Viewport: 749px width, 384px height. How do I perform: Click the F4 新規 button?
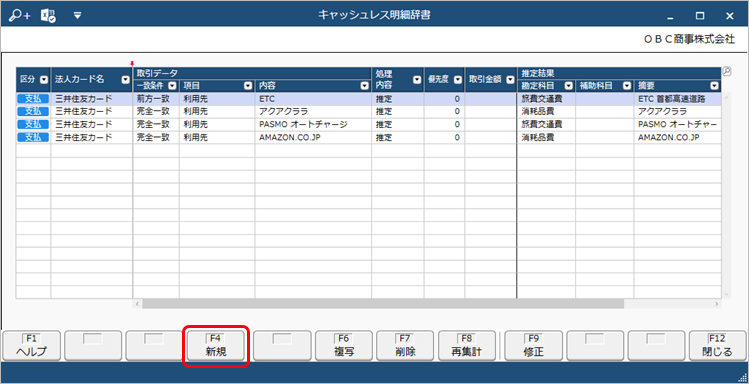[216, 346]
